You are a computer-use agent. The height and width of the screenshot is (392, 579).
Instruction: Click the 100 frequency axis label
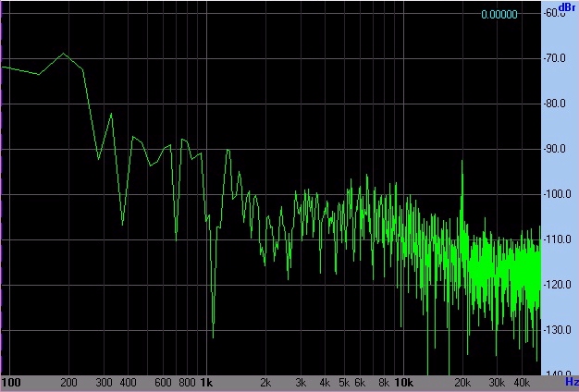tap(11, 383)
